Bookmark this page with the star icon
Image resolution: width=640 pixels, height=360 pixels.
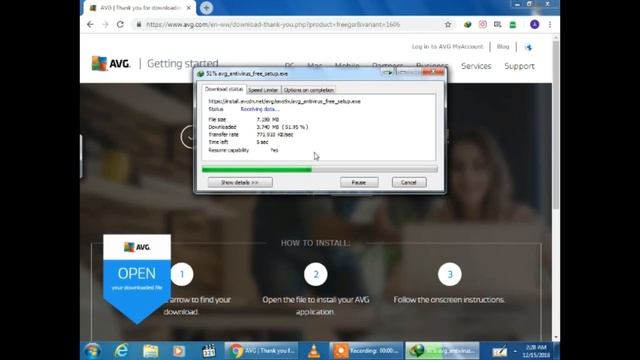[448, 24]
